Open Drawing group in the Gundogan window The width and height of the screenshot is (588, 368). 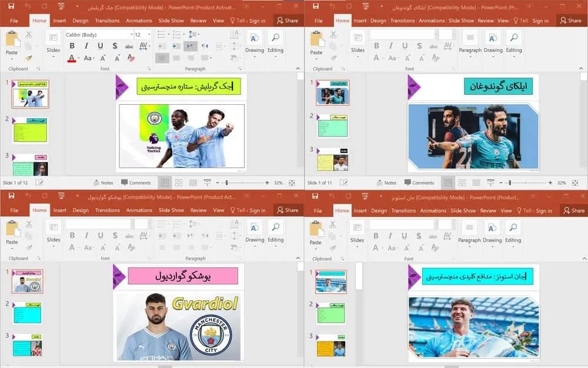point(493,44)
